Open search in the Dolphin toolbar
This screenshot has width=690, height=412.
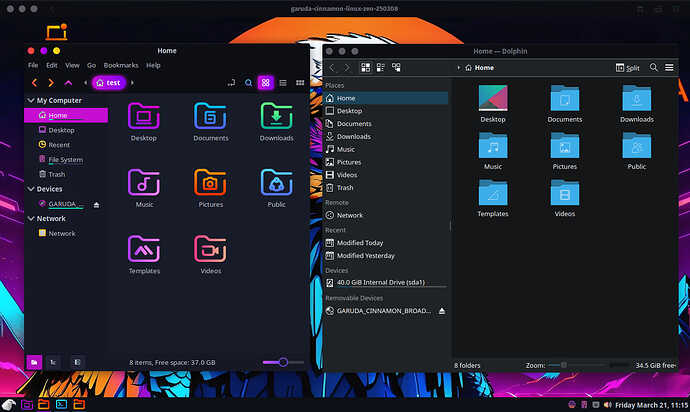[653, 67]
